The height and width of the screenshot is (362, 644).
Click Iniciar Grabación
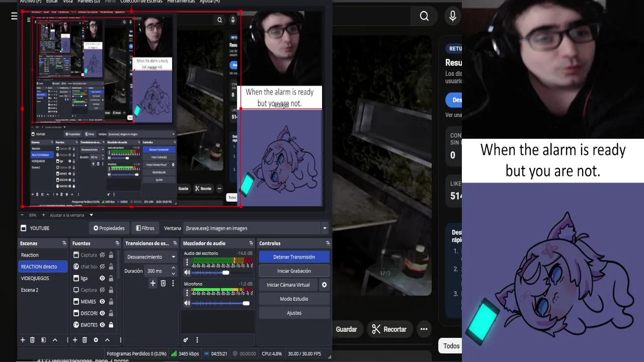294,271
